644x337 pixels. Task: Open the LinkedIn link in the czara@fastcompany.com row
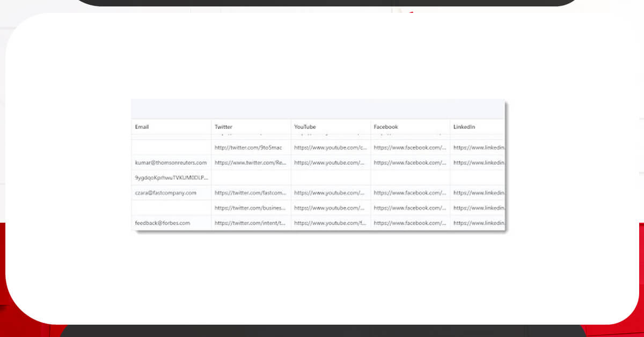point(479,192)
